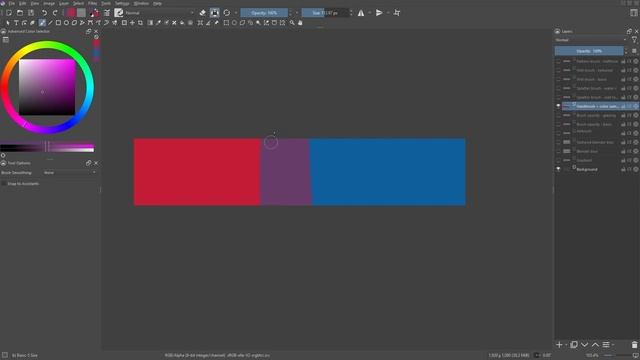This screenshot has height=360, width=640.
Task: Open the brush blending mode dropdown in toolbar
Action: pos(160,13)
